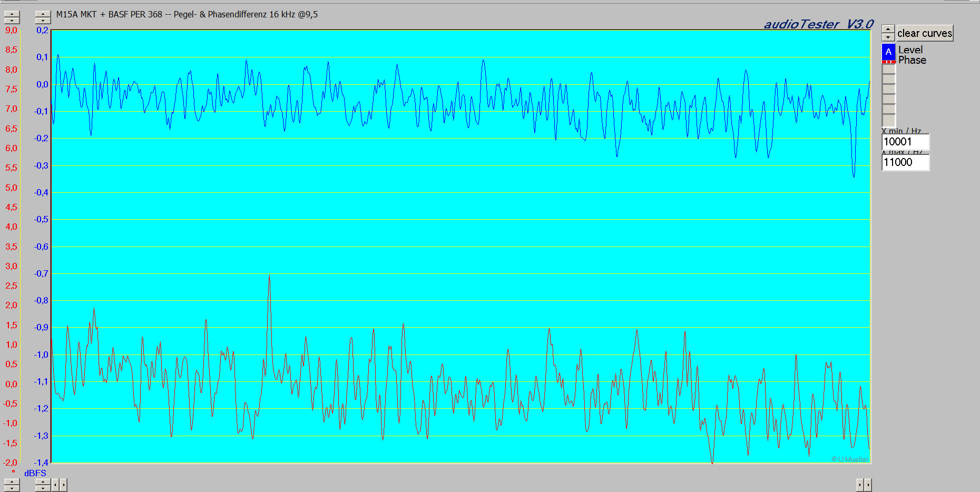Click the left arrow beside the bottom dBFS stepper
The image size is (980, 492).
pos(55,485)
